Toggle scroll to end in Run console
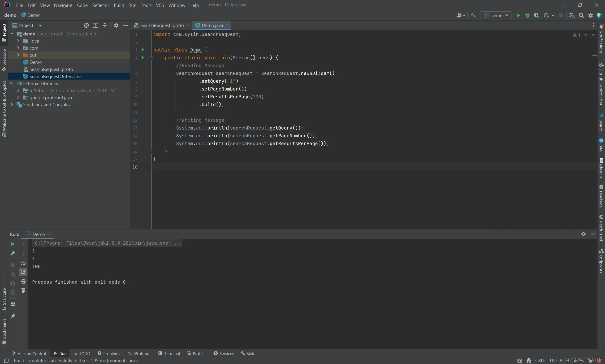This screenshot has width=605, height=364. point(23,272)
